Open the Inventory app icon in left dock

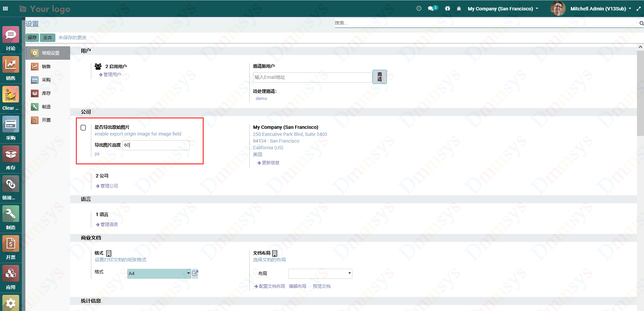pos(11,154)
